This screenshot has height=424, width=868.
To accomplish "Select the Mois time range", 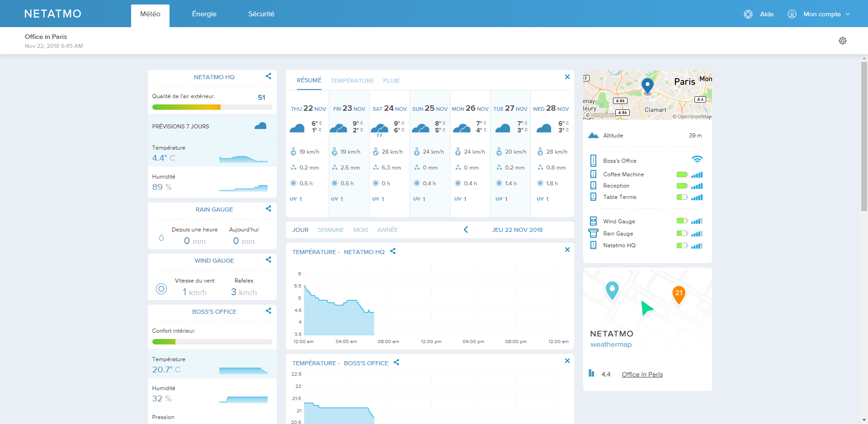I will click(x=361, y=230).
